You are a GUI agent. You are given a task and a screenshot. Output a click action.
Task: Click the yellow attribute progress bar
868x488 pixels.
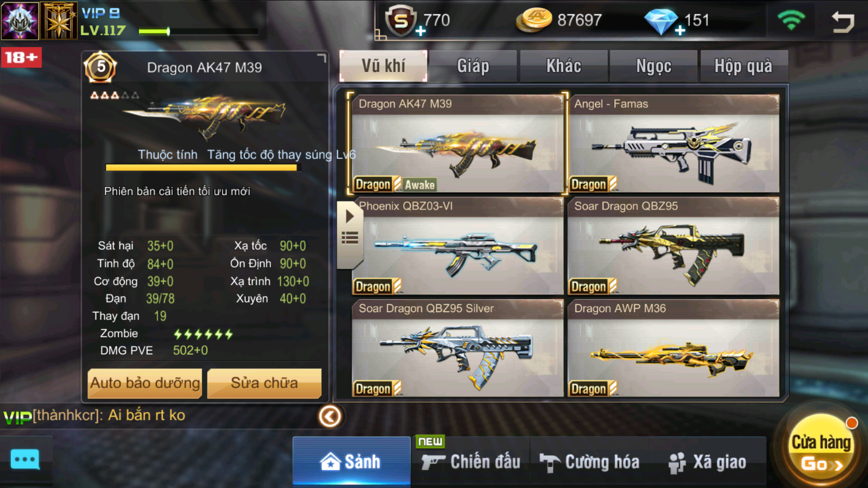click(202, 168)
